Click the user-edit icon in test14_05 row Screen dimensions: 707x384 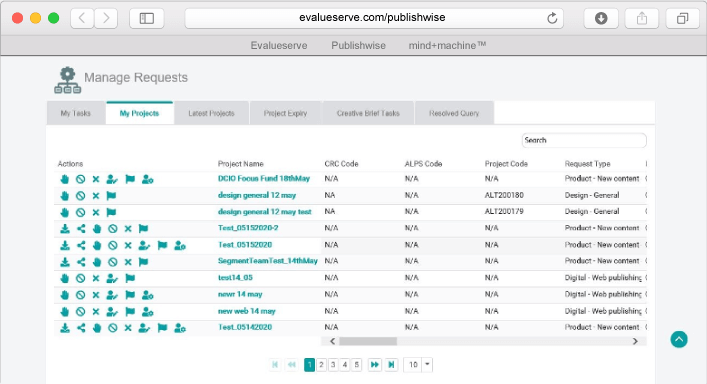tap(112, 279)
